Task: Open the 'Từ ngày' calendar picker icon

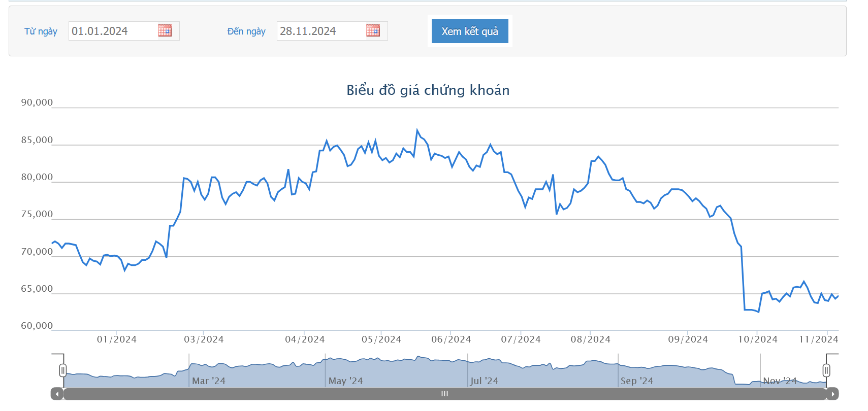Action: tap(165, 30)
